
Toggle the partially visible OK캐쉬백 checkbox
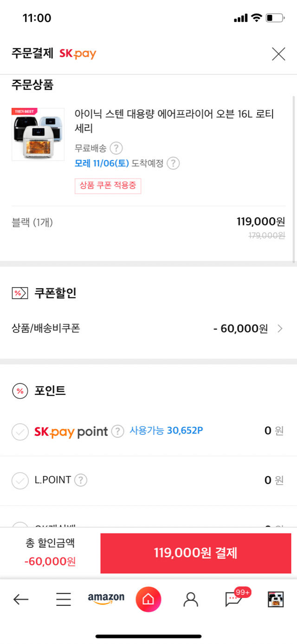tap(20, 525)
